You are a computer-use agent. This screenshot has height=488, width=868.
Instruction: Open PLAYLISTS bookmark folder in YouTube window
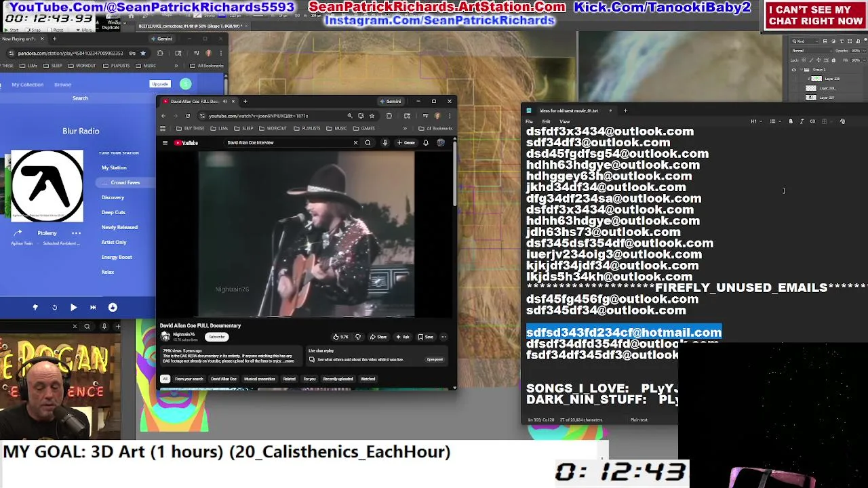coord(308,128)
